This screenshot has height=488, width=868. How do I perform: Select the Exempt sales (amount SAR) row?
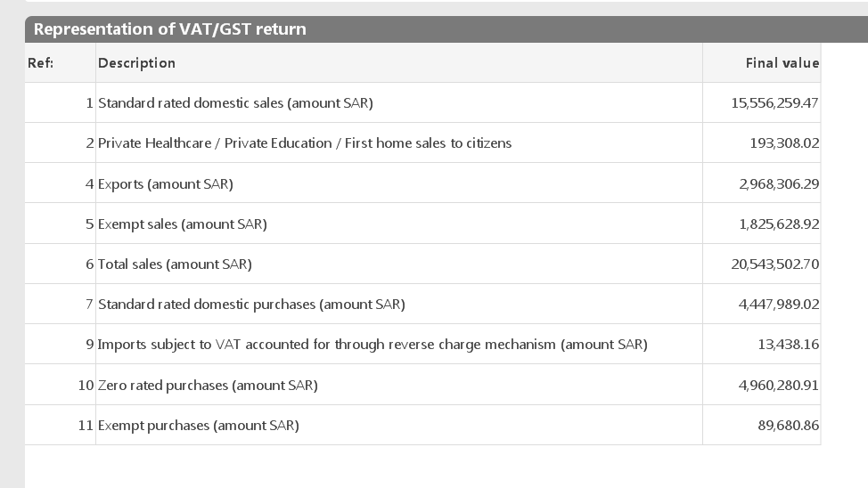[x=183, y=224]
